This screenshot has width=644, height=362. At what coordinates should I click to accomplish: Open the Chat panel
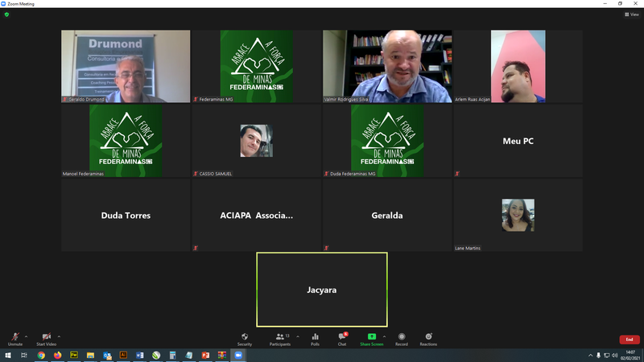point(342,338)
